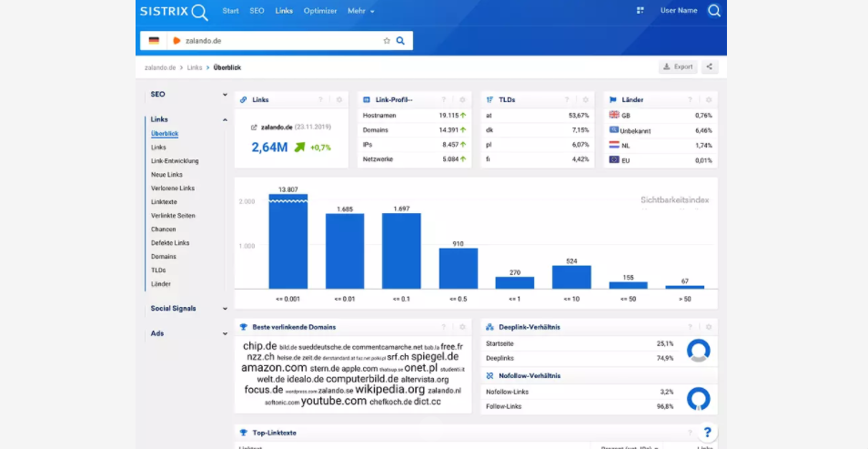Bookmark zalando.de with the star icon

(387, 41)
